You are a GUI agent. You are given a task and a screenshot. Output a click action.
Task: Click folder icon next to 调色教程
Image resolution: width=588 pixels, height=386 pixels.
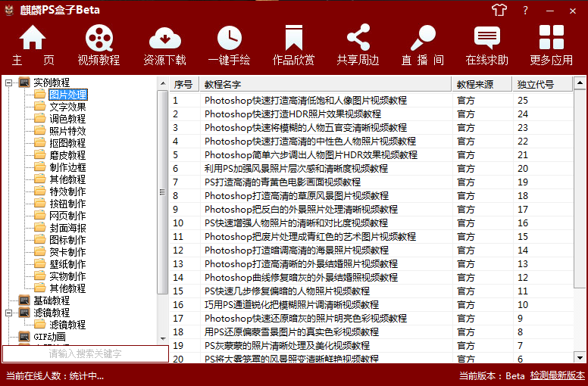click(39, 118)
